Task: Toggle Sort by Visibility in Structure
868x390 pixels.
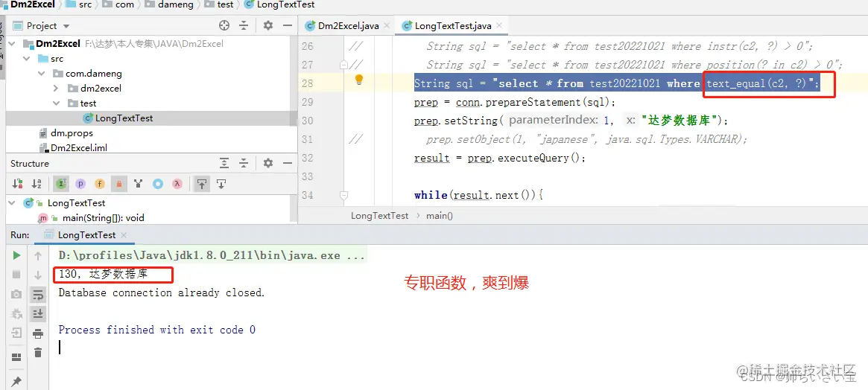Action: (x=17, y=184)
